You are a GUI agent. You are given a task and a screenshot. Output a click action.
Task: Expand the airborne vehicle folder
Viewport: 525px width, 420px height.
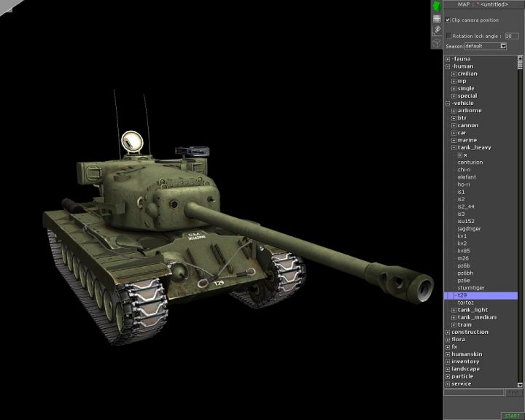pyautogui.click(x=454, y=111)
